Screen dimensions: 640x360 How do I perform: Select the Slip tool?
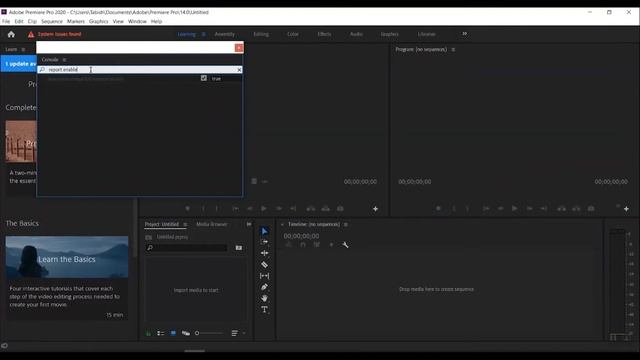[x=264, y=276]
